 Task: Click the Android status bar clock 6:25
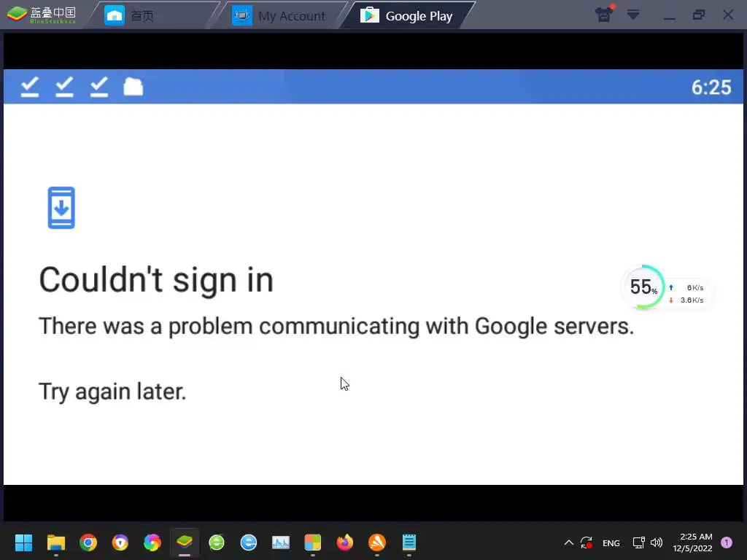[711, 87]
